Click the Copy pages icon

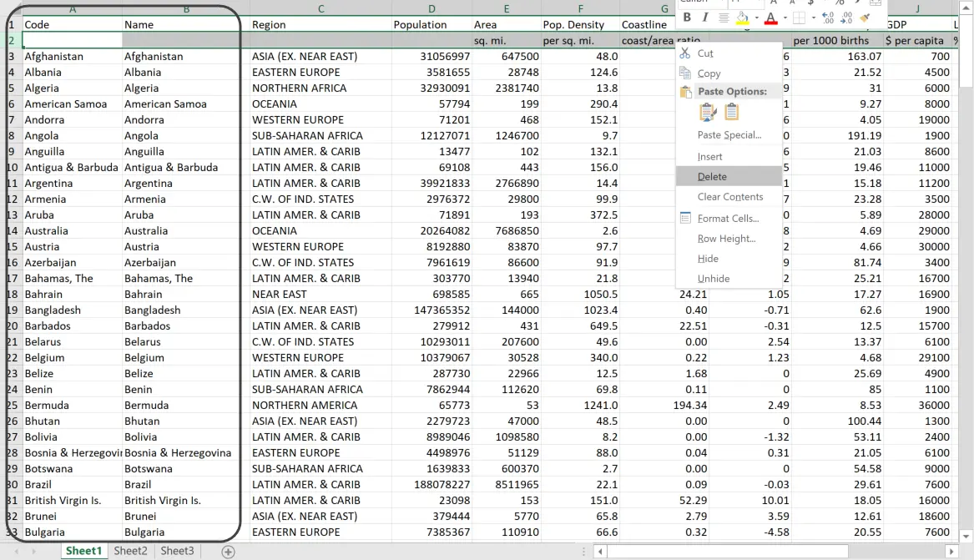[685, 73]
